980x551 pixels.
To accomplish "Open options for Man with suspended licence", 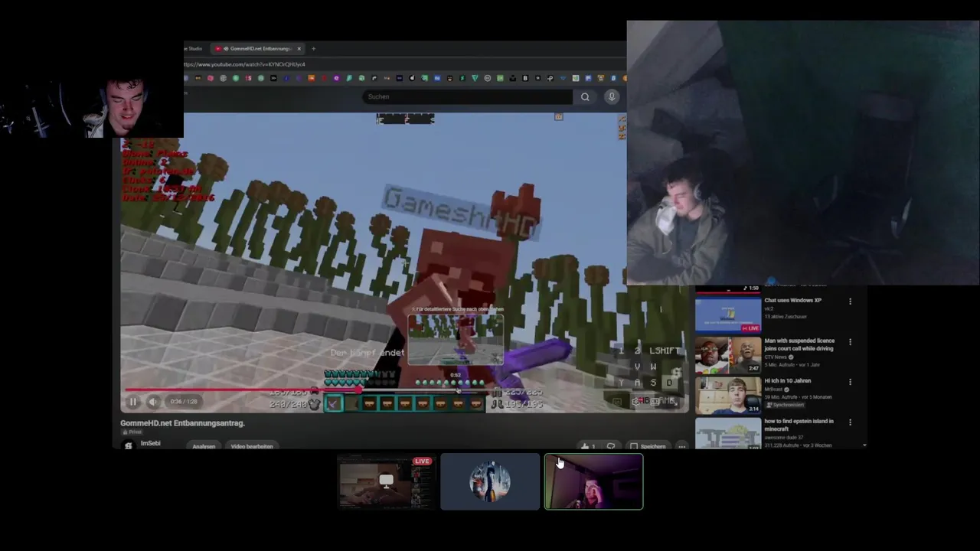I will click(850, 342).
